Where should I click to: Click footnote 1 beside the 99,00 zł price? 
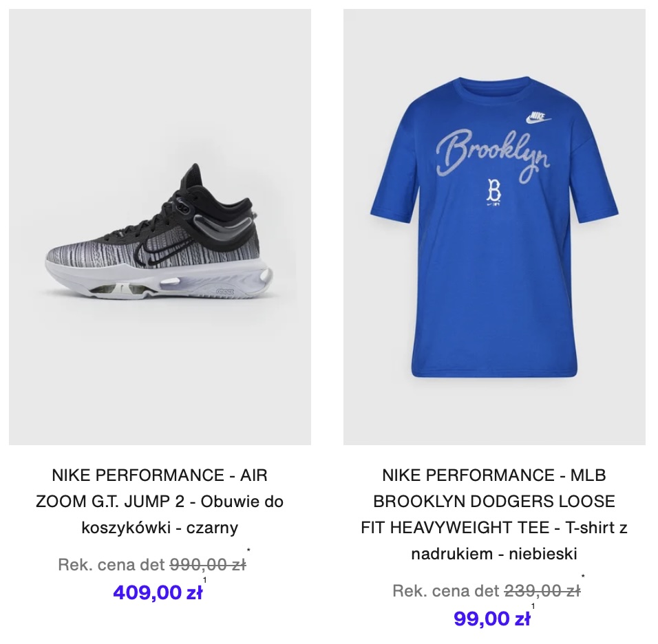pyautogui.click(x=533, y=606)
